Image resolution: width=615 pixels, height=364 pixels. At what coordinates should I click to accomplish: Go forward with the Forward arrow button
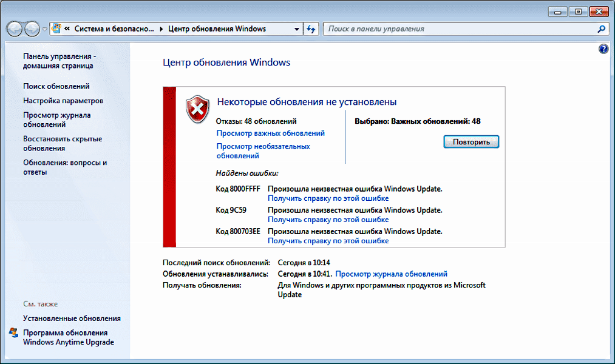32,29
